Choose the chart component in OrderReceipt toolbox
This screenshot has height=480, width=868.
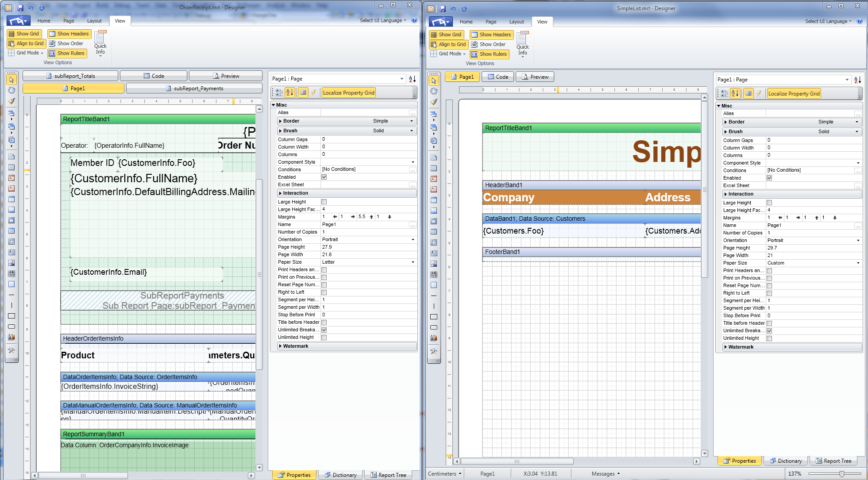[12, 337]
